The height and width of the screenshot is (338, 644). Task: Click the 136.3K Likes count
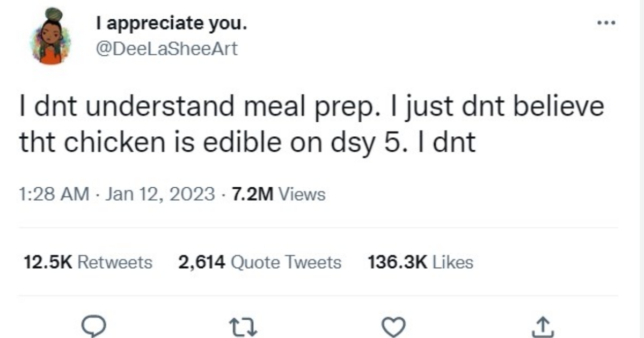420,262
